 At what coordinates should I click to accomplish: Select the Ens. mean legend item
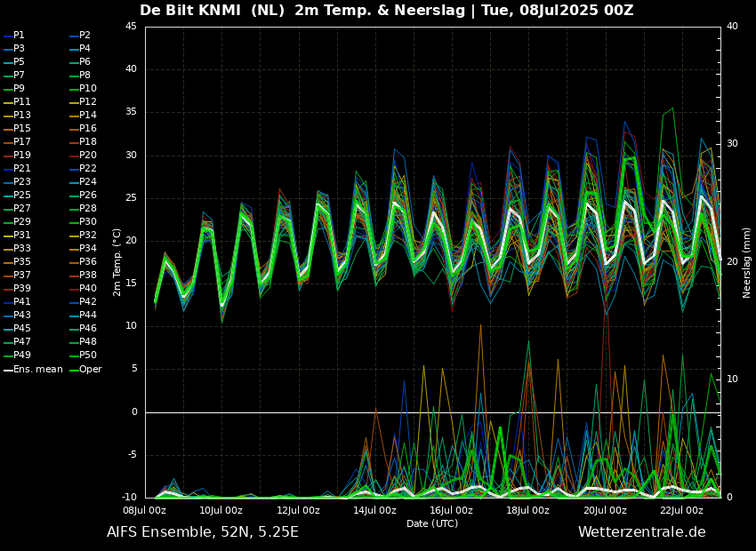pyautogui.click(x=37, y=369)
